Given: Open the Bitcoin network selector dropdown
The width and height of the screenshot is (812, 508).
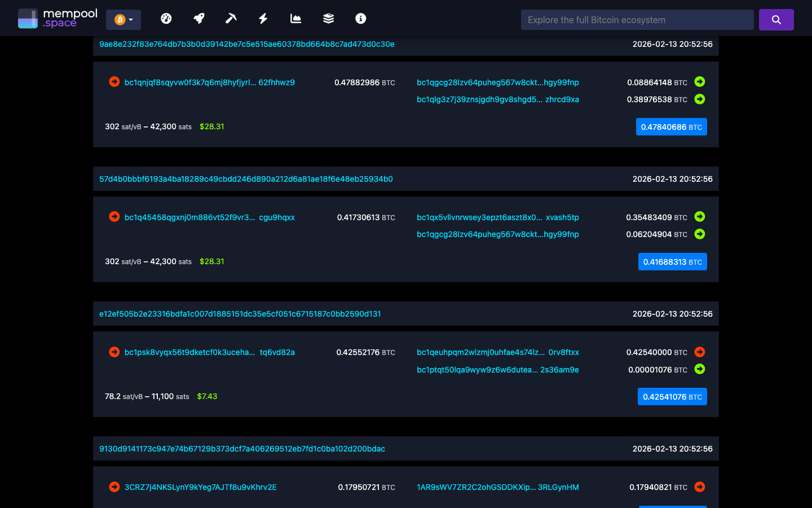Looking at the screenshot, I should (123, 19).
